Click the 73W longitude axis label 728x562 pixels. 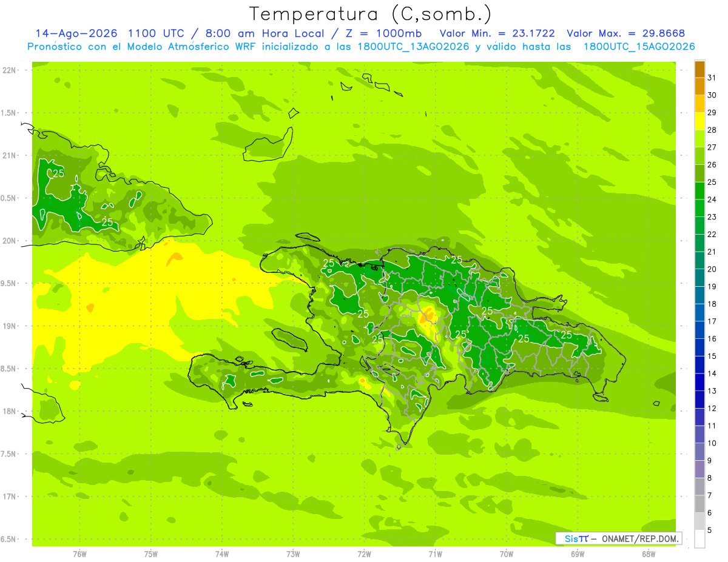(293, 554)
